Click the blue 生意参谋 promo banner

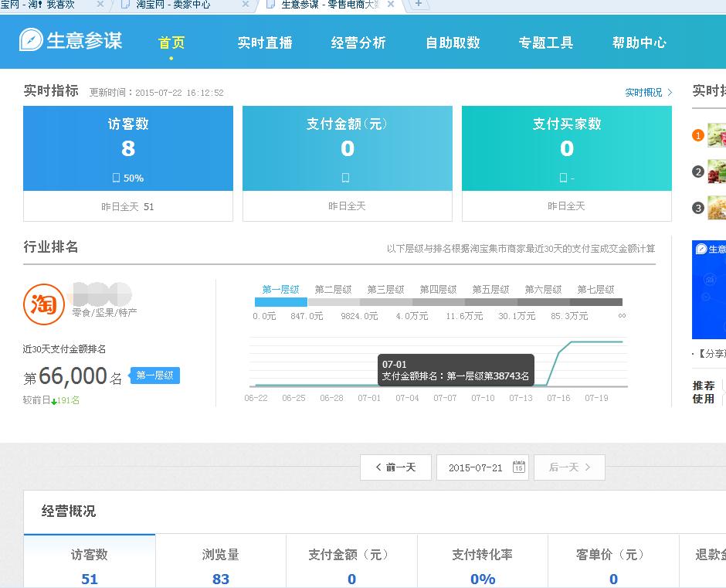click(x=711, y=290)
